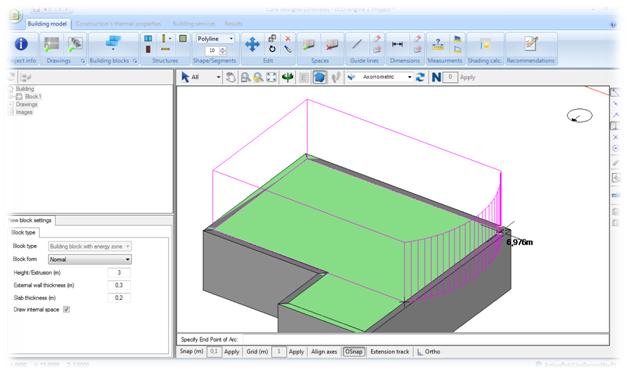Click the Shading calc. icon
Image resolution: width=628 pixels, height=373 pixels.
click(x=485, y=44)
